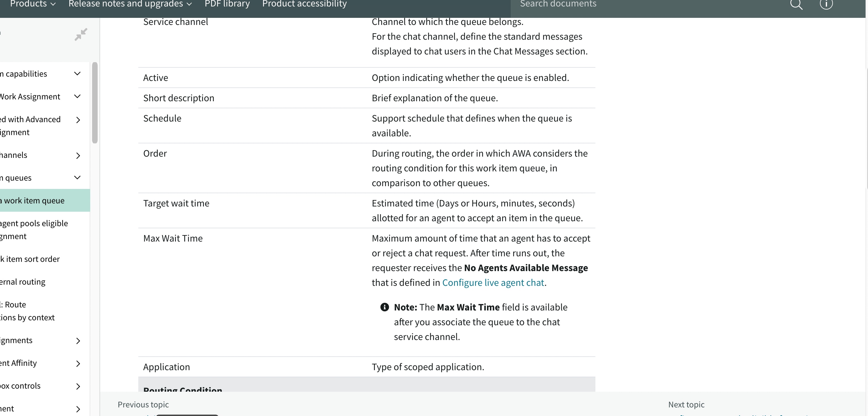Open Product accessibility page
The width and height of the screenshot is (868, 416).
point(304,4)
